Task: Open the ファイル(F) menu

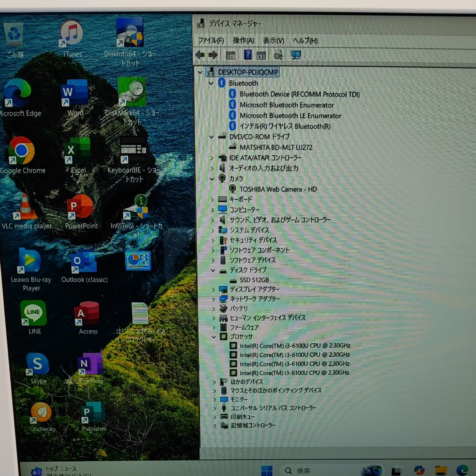Action: pyautogui.click(x=211, y=40)
